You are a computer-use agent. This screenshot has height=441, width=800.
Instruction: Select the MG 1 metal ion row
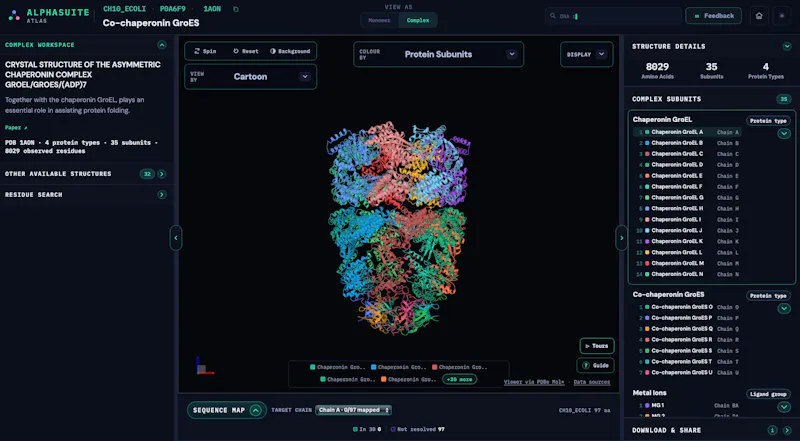coord(687,405)
